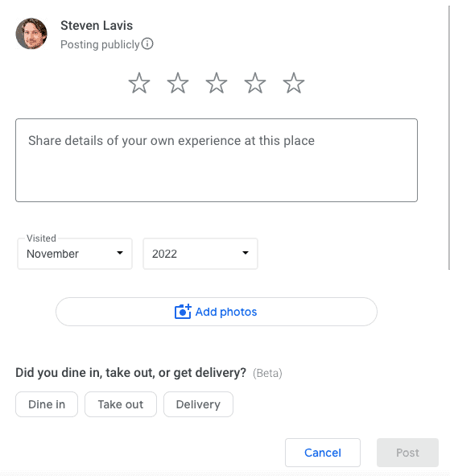Focus the experience details text box
The image size is (450, 476).
tap(217, 160)
